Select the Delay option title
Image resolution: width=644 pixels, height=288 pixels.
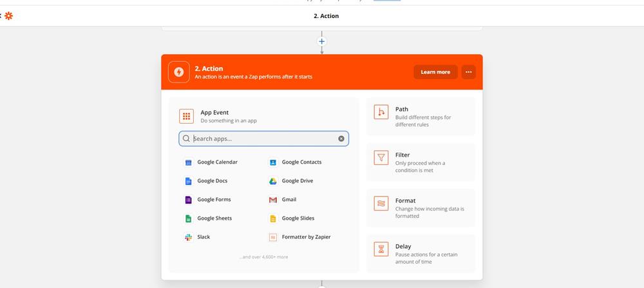(403, 247)
